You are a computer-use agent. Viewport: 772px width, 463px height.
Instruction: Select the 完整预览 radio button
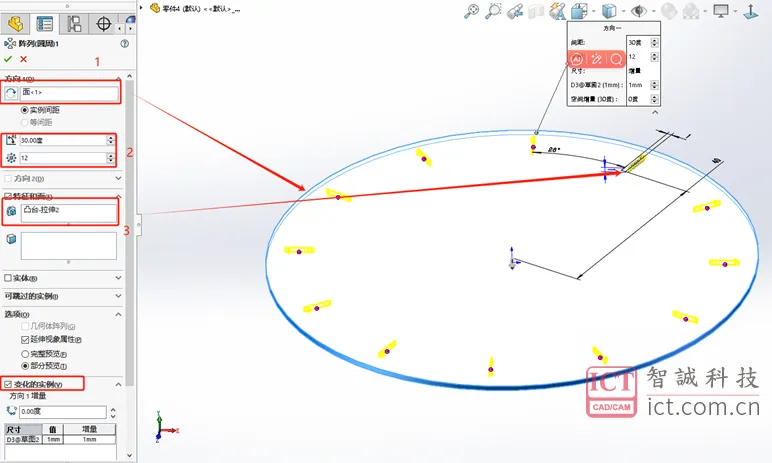tap(25, 354)
